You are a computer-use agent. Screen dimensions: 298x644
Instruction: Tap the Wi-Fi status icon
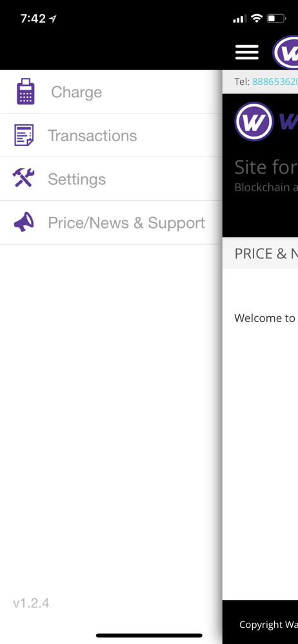257,18
